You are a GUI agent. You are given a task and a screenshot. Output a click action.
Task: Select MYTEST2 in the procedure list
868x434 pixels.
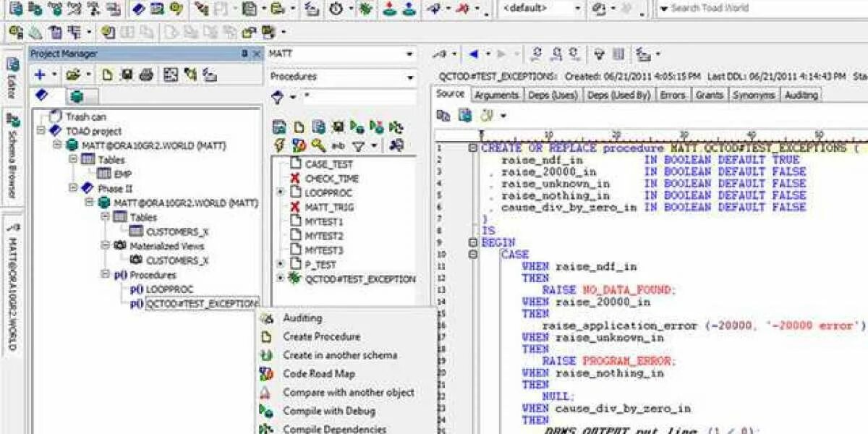tap(323, 236)
